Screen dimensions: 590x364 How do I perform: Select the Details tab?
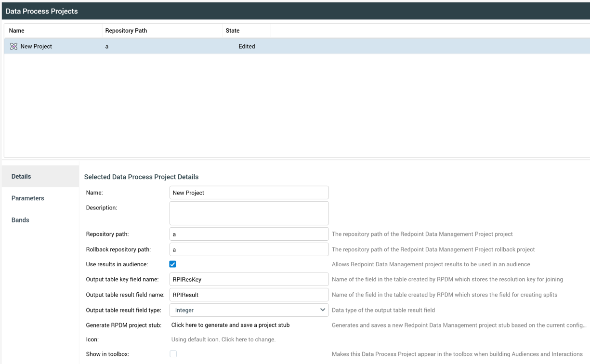(21, 176)
